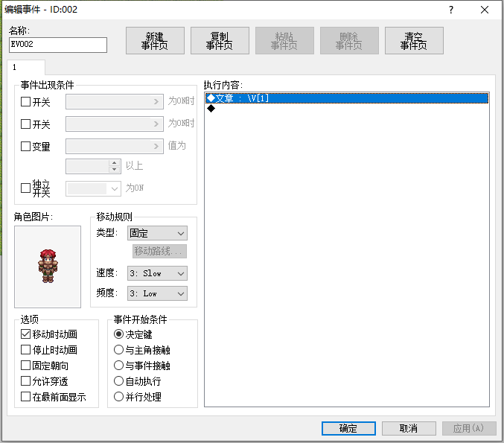The image size is (504, 443).
Task: Click the 新建事件页 button
Action: pos(155,40)
